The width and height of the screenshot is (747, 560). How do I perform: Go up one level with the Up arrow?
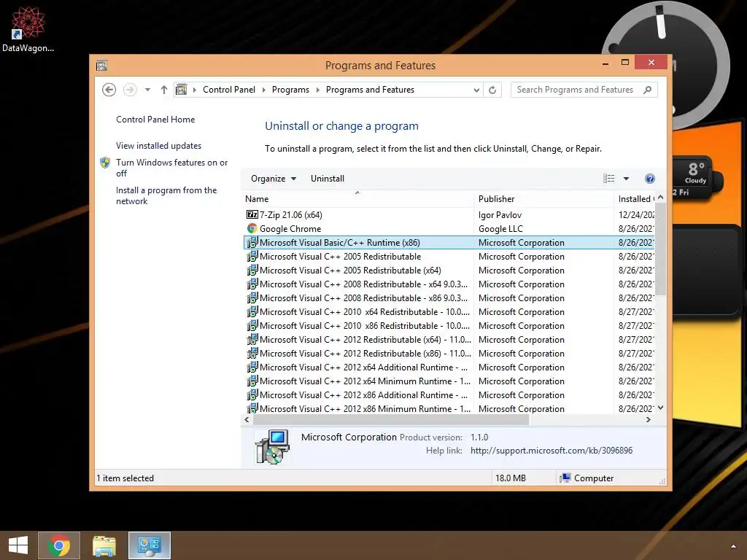click(164, 90)
